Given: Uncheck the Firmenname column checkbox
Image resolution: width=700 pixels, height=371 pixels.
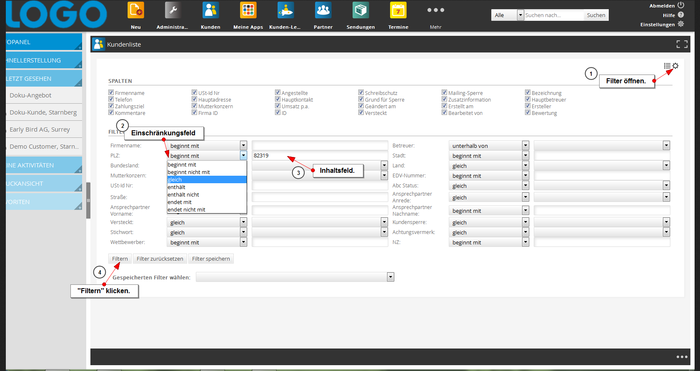Looking at the screenshot, I should pyautogui.click(x=111, y=93).
